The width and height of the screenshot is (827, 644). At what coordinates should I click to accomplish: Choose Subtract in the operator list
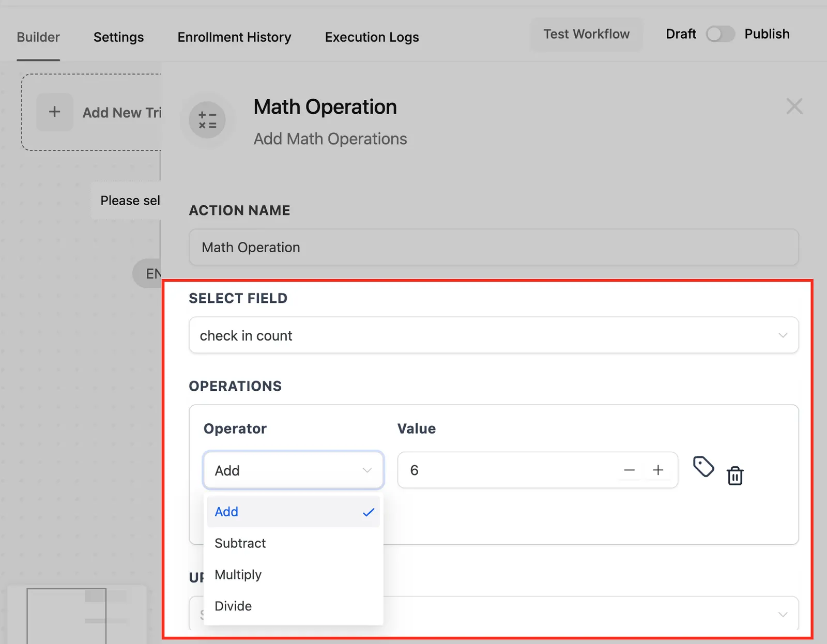tap(294, 543)
